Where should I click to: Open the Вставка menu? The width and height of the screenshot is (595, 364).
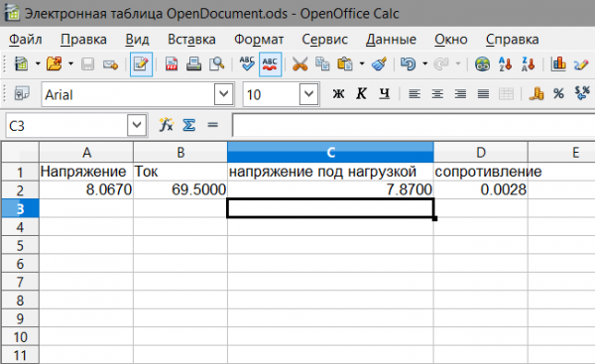(x=191, y=40)
